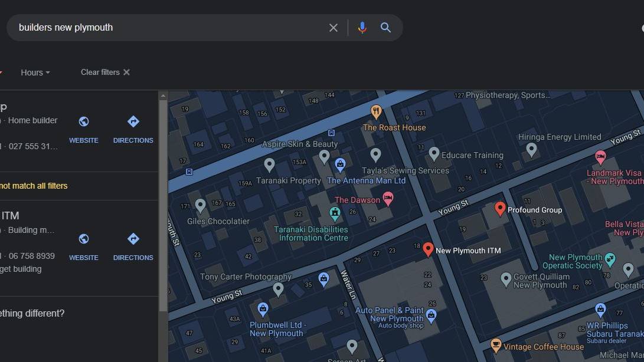
Task: Get directions to the ITM listing
Action: click(133, 247)
